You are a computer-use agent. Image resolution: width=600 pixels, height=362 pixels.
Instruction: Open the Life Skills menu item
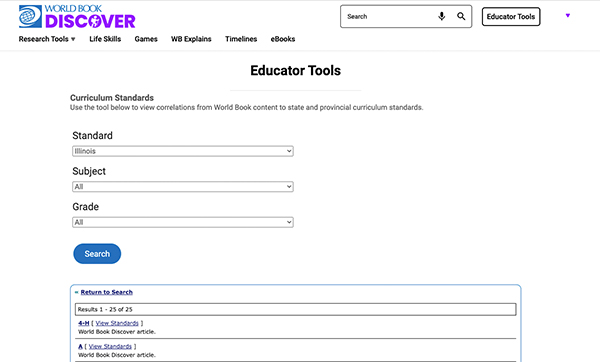[105, 39]
